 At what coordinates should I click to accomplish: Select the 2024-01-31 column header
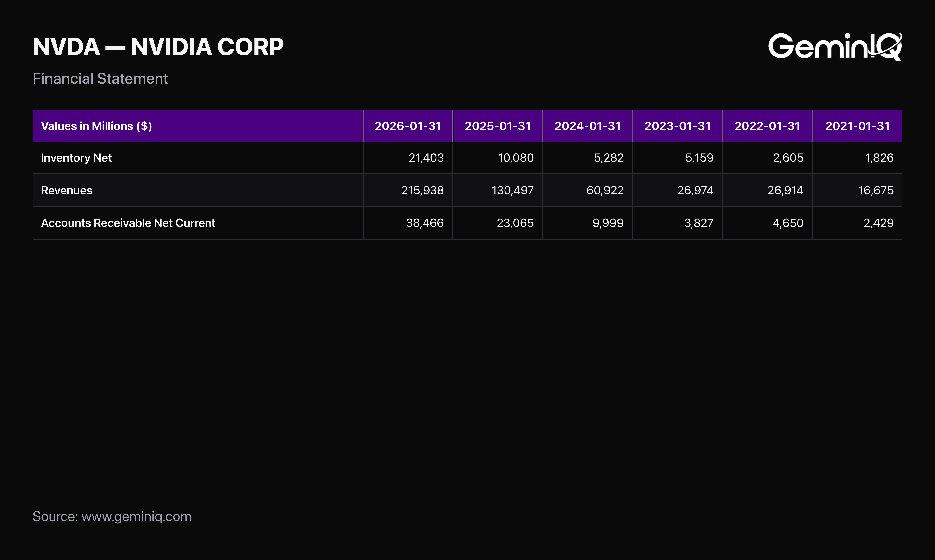pos(587,126)
